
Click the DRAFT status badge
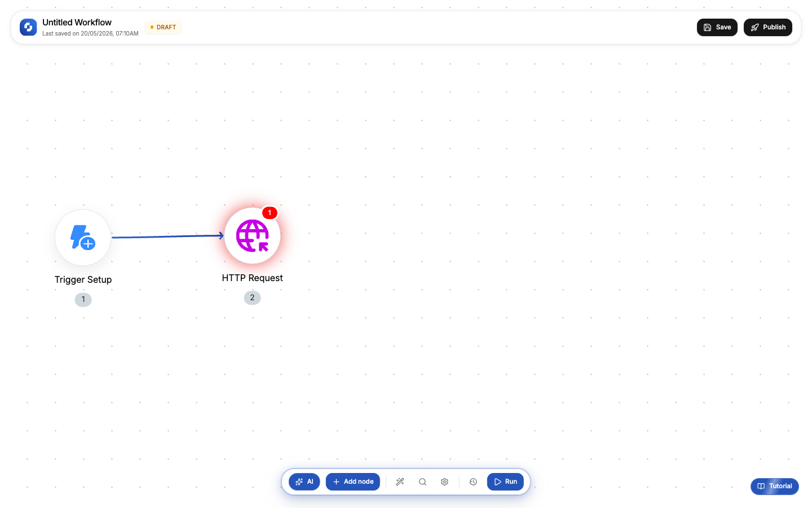pyautogui.click(x=164, y=27)
